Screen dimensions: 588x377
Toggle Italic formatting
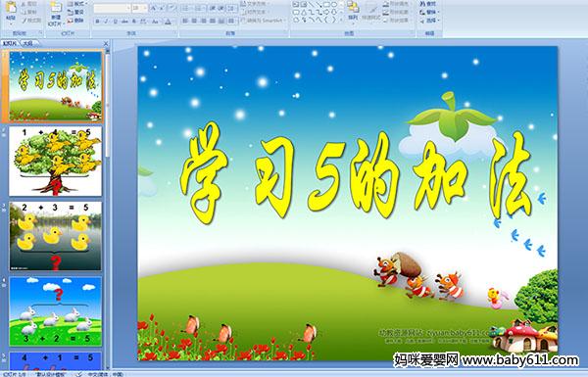(106, 22)
